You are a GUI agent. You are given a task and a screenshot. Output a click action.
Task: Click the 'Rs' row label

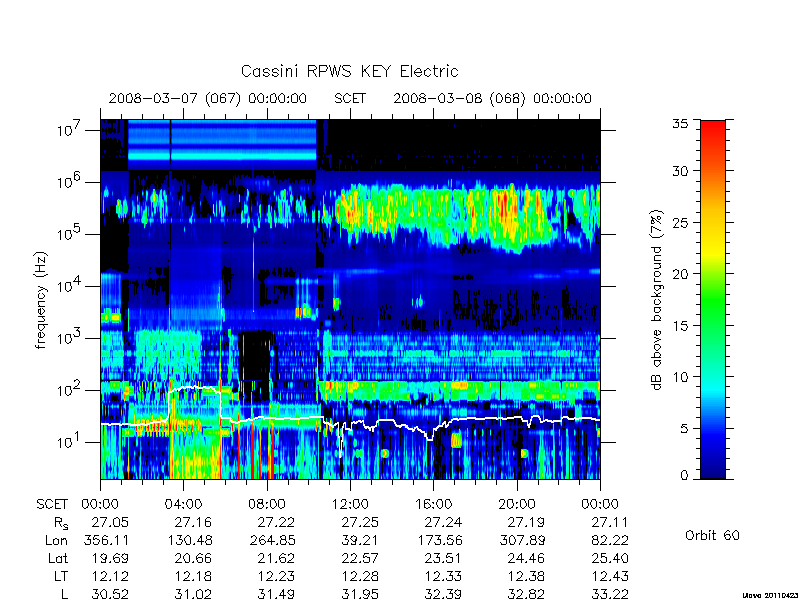click(x=61, y=523)
